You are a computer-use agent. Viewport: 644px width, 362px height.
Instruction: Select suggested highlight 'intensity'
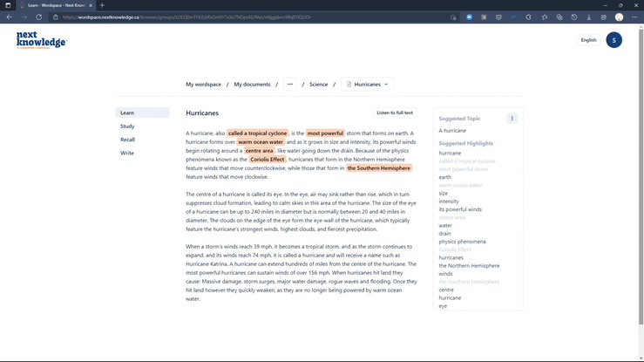click(449, 201)
